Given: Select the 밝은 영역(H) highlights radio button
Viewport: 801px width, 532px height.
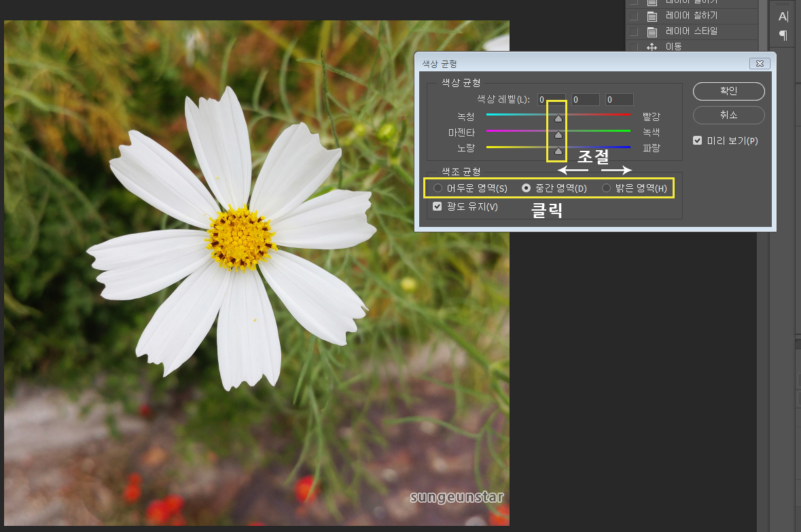Looking at the screenshot, I should coord(607,188).
